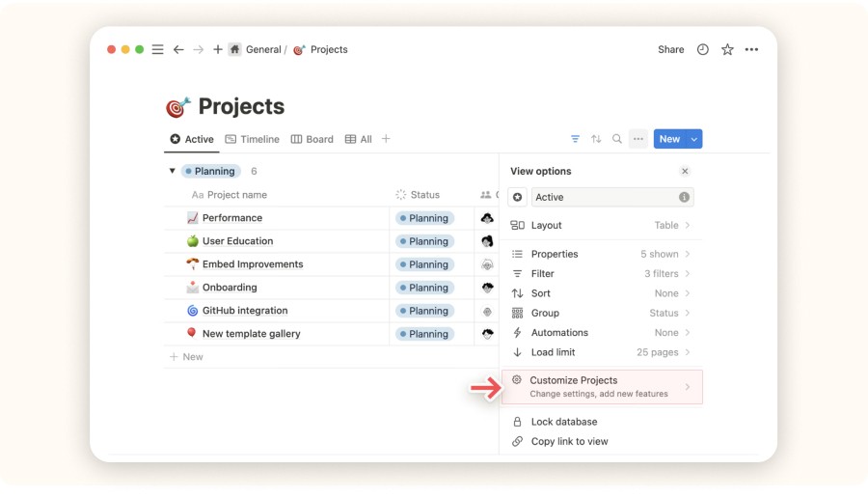The height and width of the screenshot is (497, 868).
Task: Click the Project name column header
Action: [230, 195]
